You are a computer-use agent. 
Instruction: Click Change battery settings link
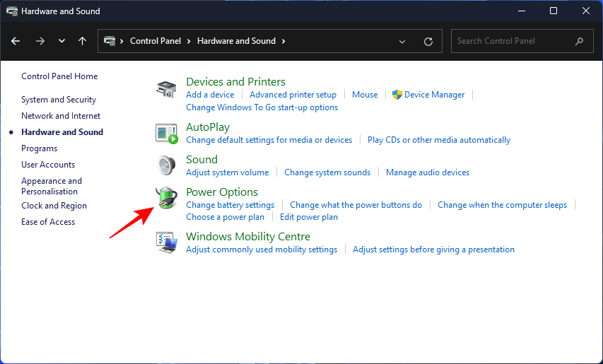point(230,205)
